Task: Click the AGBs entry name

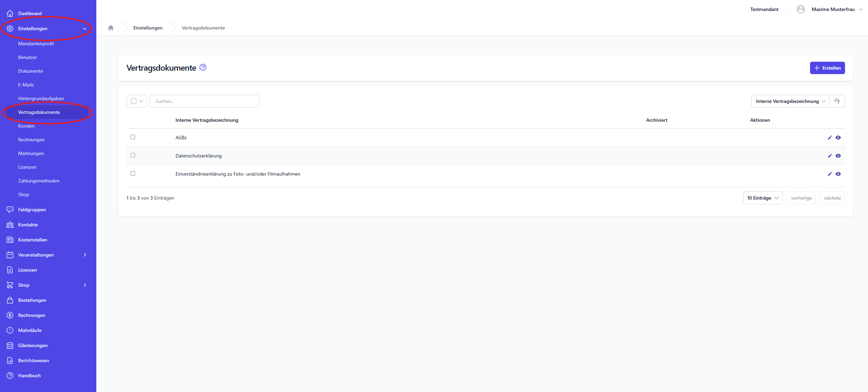Action: pos(181,138)
